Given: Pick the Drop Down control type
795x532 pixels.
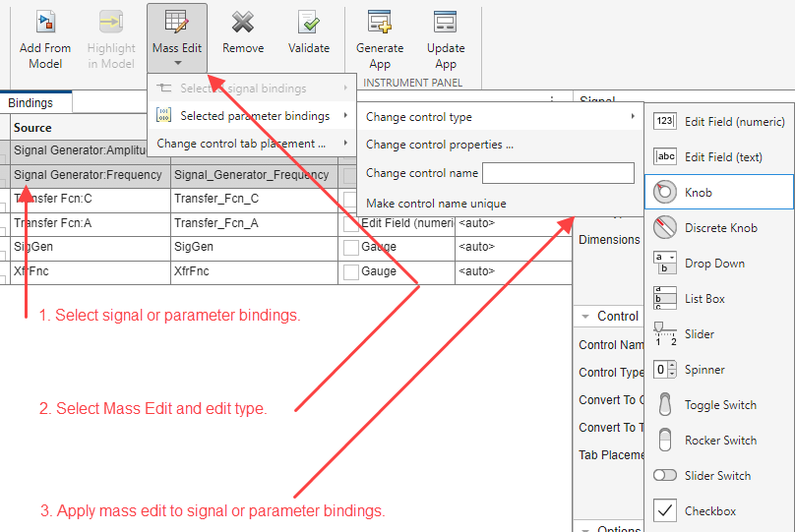Looking at the screenshot, I should pyautogui.click(x=719, y=263).
